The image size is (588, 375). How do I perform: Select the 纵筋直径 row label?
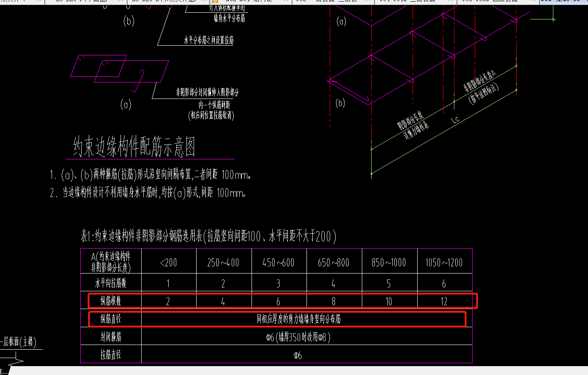coord(111,319)
